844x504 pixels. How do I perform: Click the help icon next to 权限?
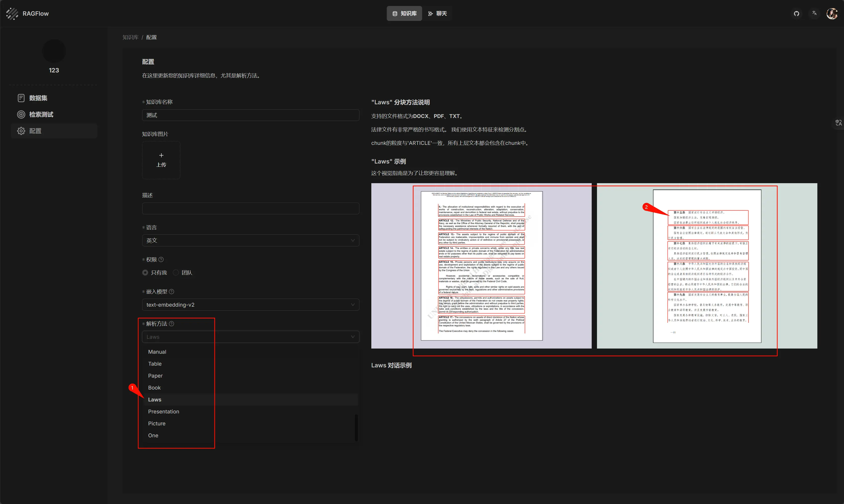(161, 260)
